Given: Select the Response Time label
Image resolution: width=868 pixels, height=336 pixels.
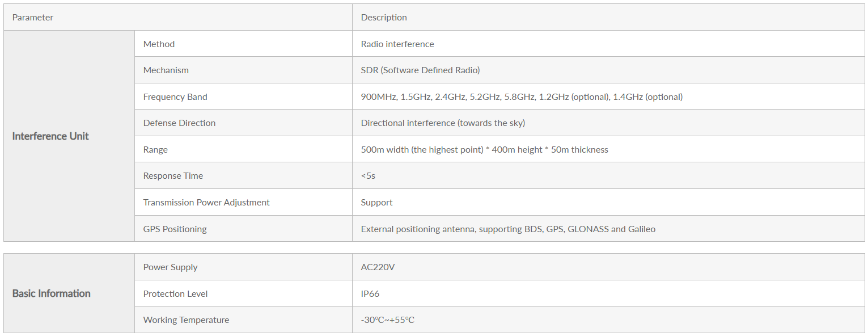Looking at the screenshot, I should [173, 176].
